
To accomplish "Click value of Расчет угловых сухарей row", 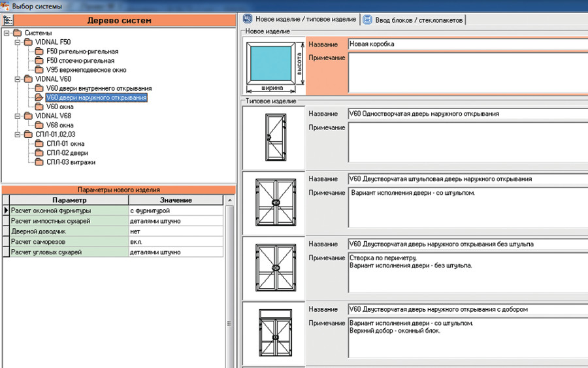I will point(176,252).
